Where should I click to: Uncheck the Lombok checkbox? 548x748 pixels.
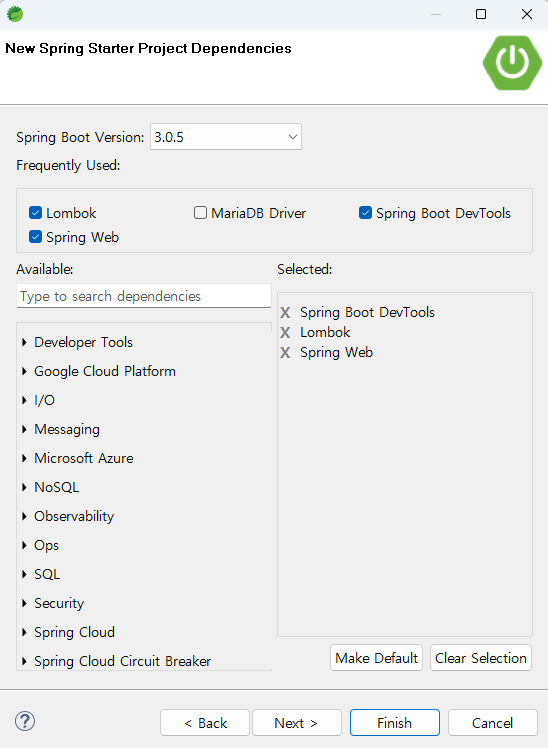(35, 213)
